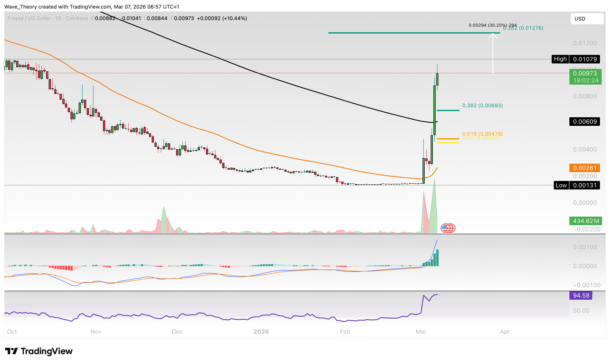610x364 pixels.
Task: Click the Mar label on time axis
Action: 421,332
